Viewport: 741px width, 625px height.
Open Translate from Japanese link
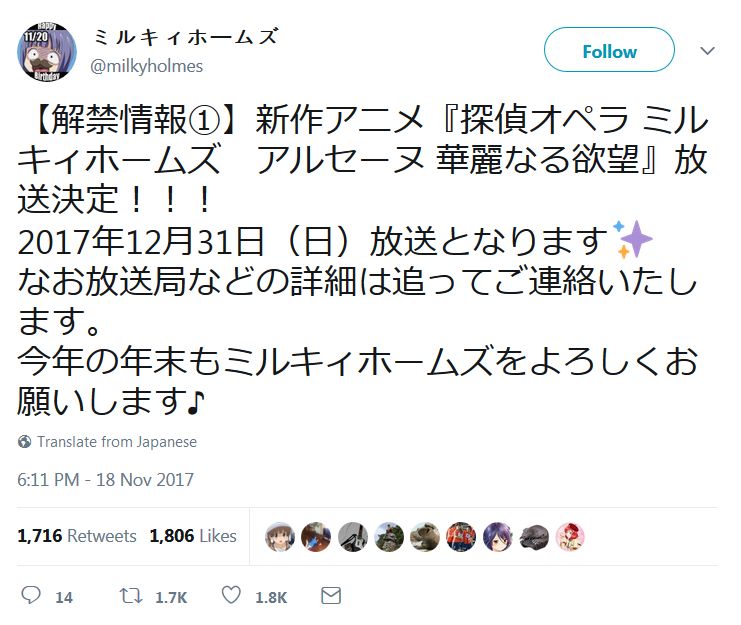[x=117, y=442]
